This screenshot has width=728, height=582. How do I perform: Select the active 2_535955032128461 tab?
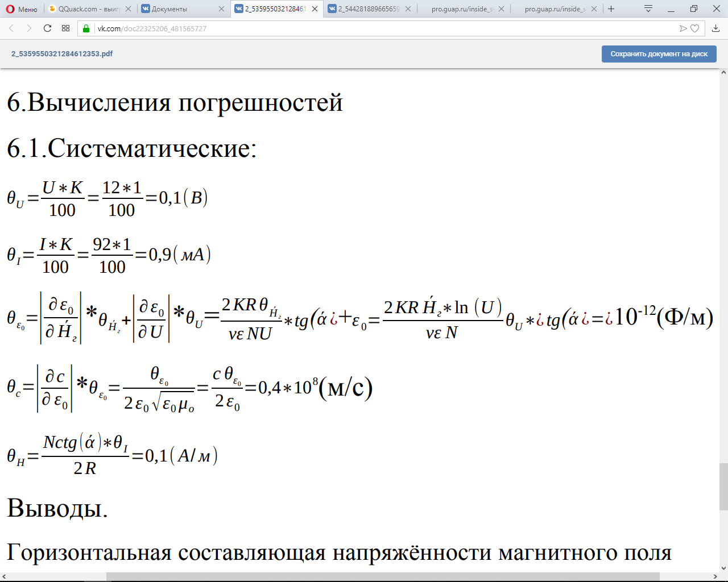tap(277, 9)
